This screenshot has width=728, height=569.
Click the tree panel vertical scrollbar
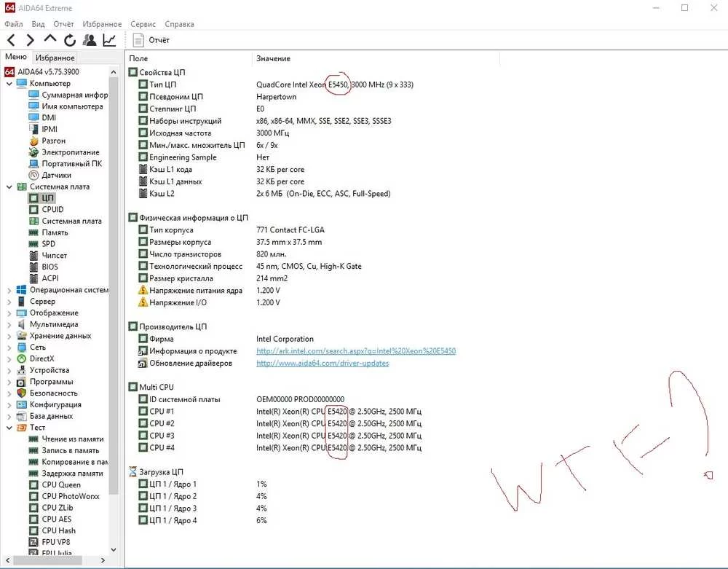pos(114,286)
